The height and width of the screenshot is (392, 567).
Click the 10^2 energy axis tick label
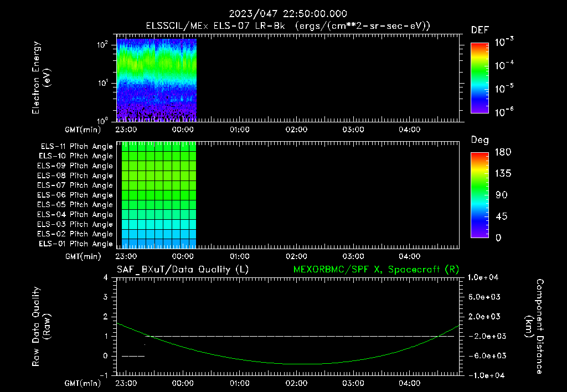coord(102,45)
